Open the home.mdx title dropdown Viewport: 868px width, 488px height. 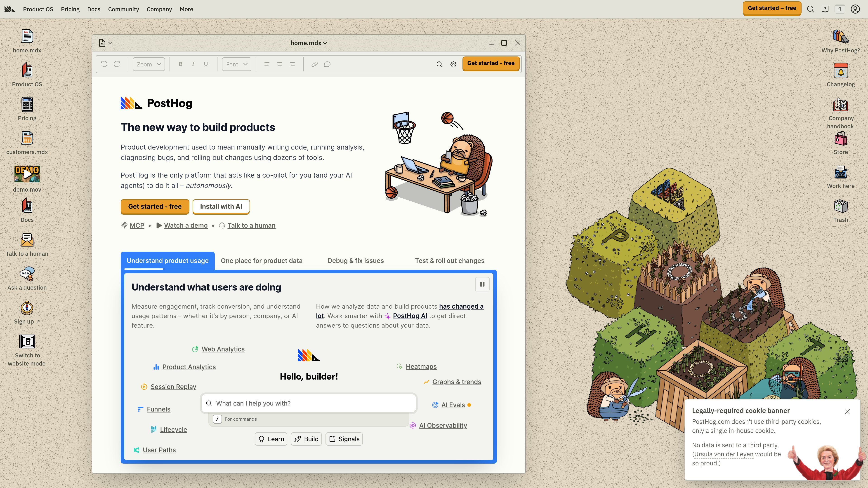click(309, 43)
